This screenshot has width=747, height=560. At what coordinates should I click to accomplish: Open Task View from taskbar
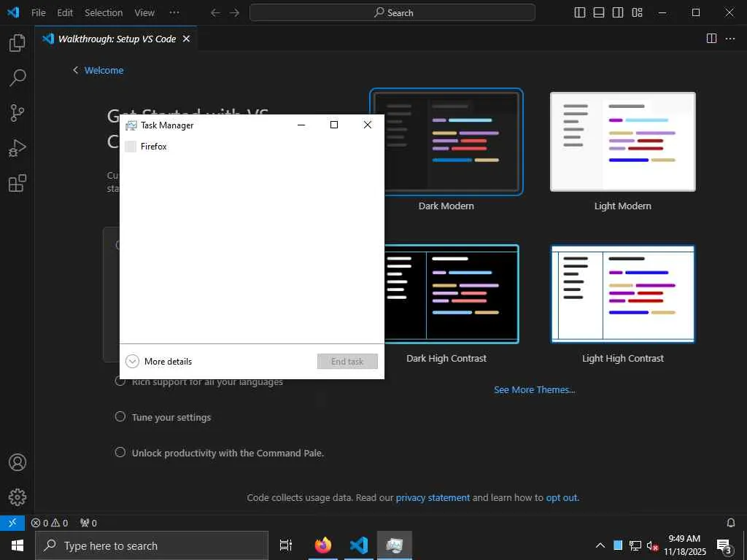click(x=285, y=545)
